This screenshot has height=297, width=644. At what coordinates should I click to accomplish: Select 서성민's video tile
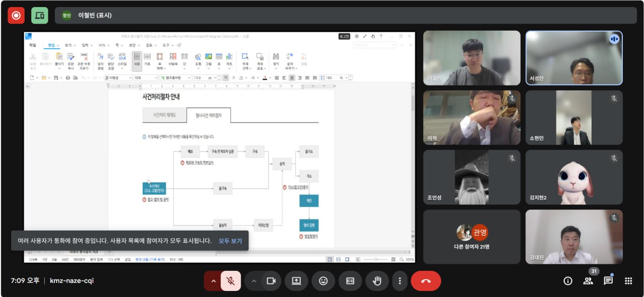(x=574, y=58)
